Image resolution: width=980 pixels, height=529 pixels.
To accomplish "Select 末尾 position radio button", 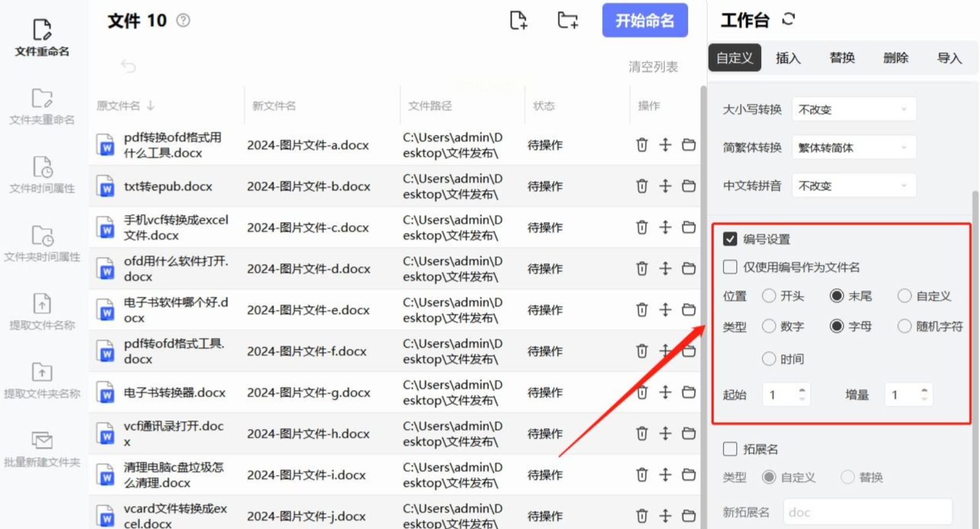I will pyautogui.click(x=837, y=296).
